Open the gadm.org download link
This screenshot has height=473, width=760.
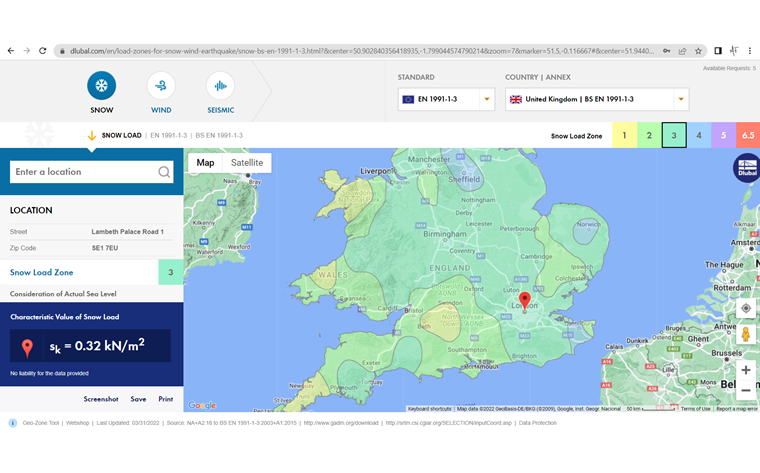[341, 423]
